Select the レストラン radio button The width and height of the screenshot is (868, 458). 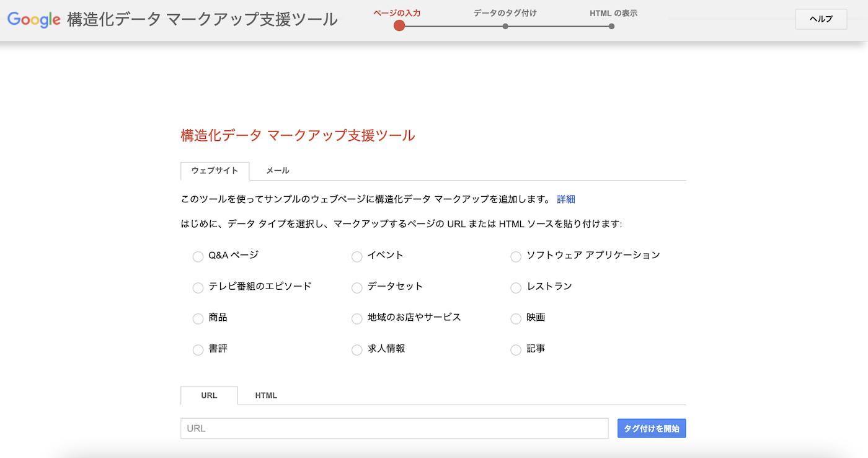point(515,287)
